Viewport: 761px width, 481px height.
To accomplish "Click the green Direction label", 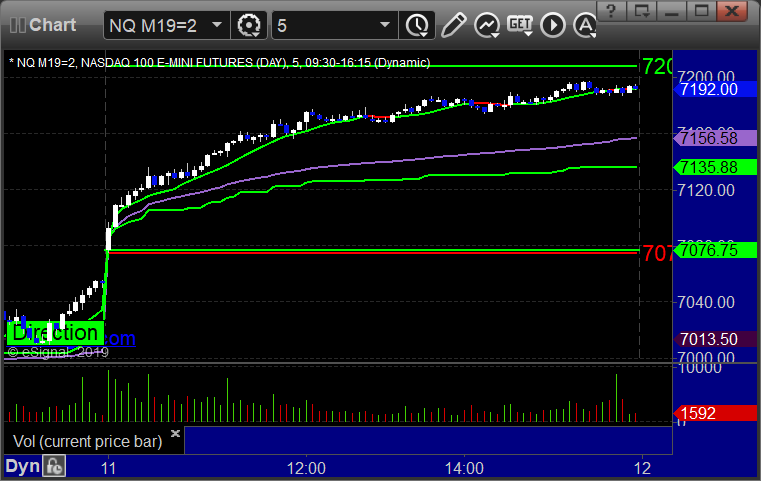I will coord(55,333).
